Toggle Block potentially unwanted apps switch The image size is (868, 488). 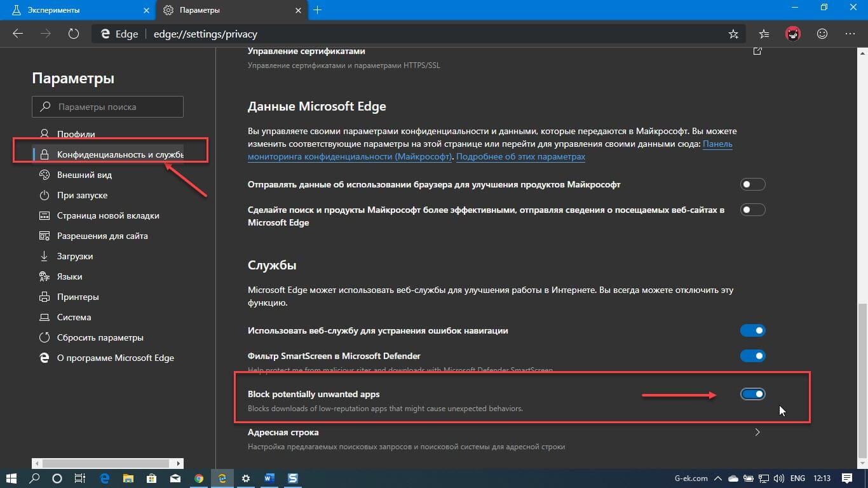(753, 394)
